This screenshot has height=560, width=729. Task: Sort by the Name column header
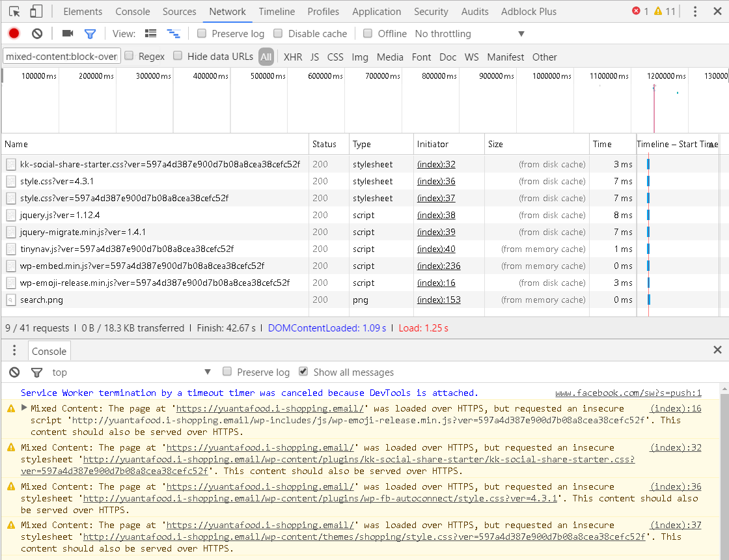pyautogui.click(x=155, y=144)
